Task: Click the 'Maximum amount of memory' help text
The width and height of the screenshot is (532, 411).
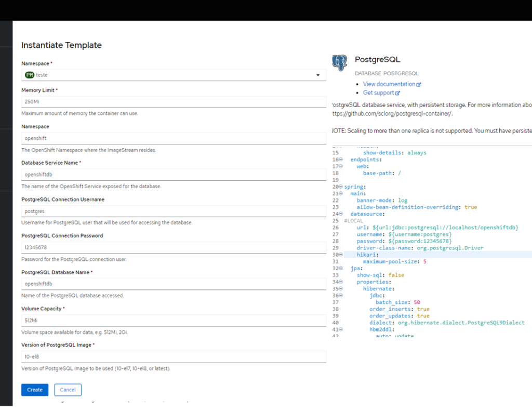Action: coord(79,113)
